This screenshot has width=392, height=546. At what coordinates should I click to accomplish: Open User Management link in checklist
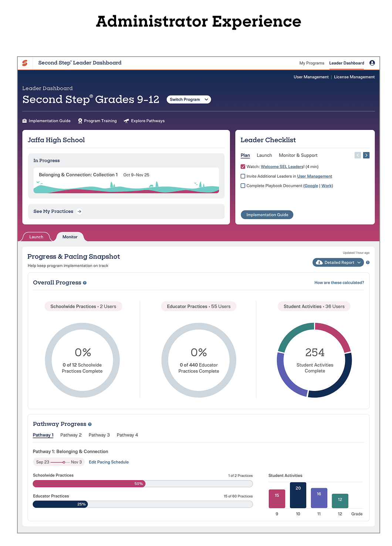tap(315, 176)
